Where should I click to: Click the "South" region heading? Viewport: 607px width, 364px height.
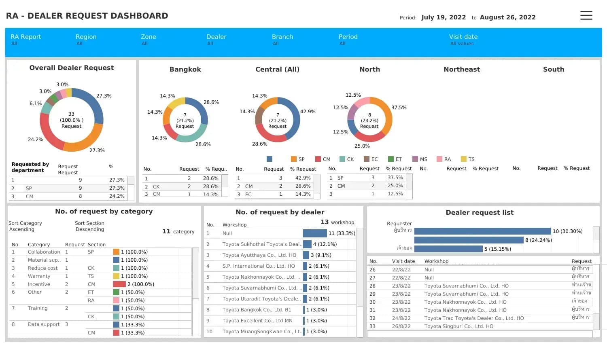coord(554,69)
